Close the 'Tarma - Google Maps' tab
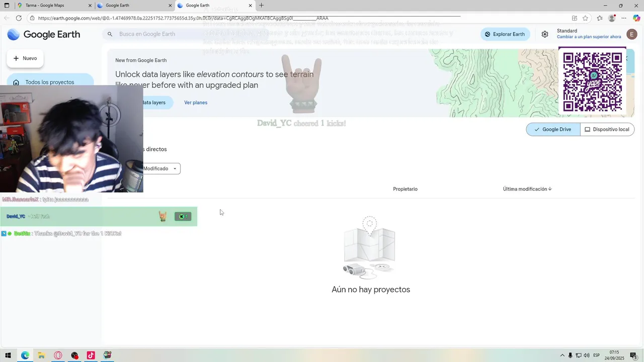Viewport: 644px width, 362px height. pyautogui.click(x=90, y=6)
